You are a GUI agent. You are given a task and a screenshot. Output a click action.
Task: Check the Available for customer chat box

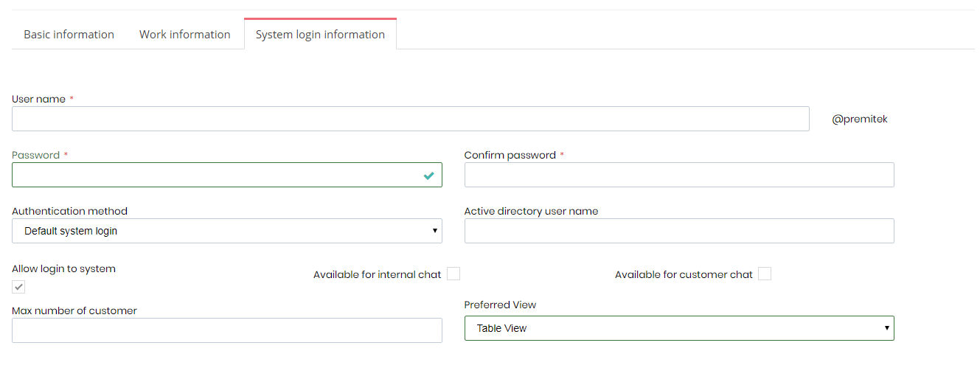click(x=765, y=274)
